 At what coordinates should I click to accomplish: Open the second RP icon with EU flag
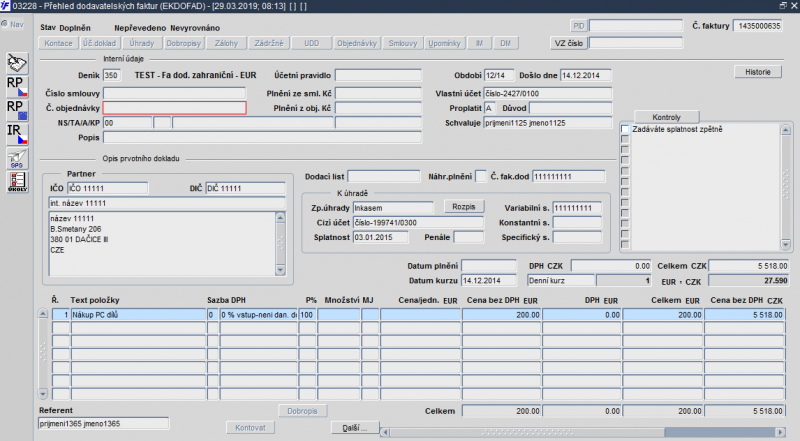pyautogui.click(x=17, y=110)
